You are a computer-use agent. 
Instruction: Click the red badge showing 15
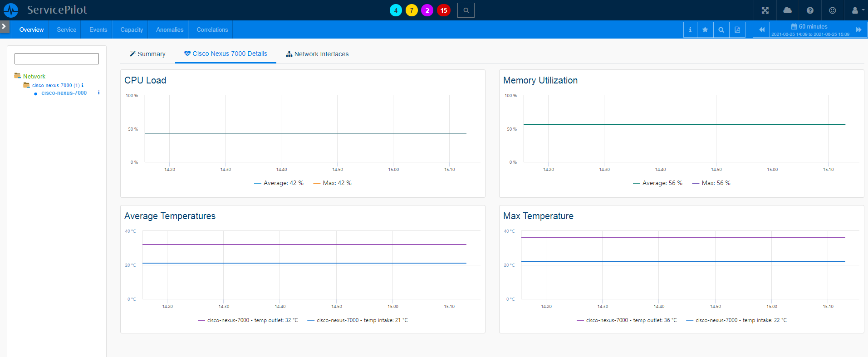[443, 10]
